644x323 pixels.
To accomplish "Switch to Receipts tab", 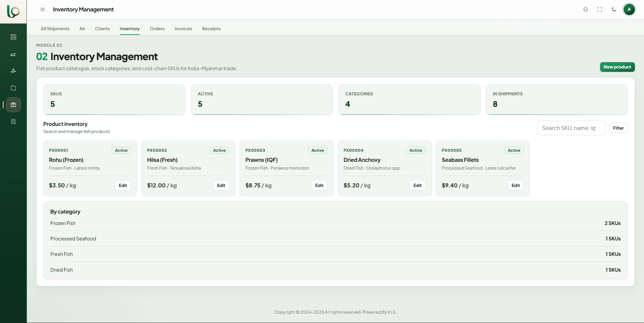I will tap(211, 29).
